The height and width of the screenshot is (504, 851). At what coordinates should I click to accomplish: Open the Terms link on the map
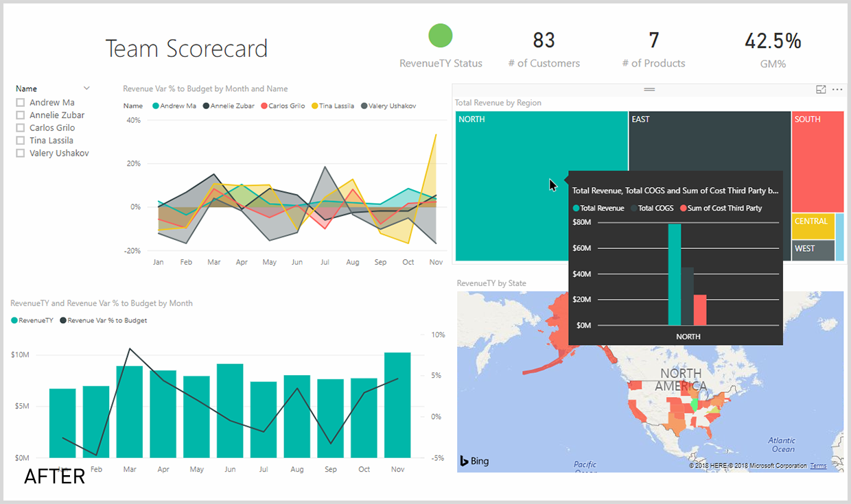point(818,466)
